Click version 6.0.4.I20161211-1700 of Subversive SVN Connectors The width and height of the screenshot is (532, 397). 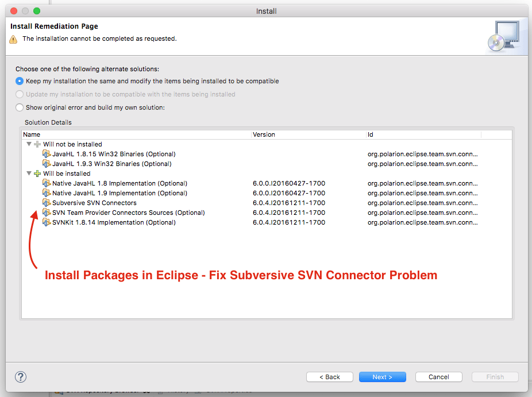pos(289,203)
